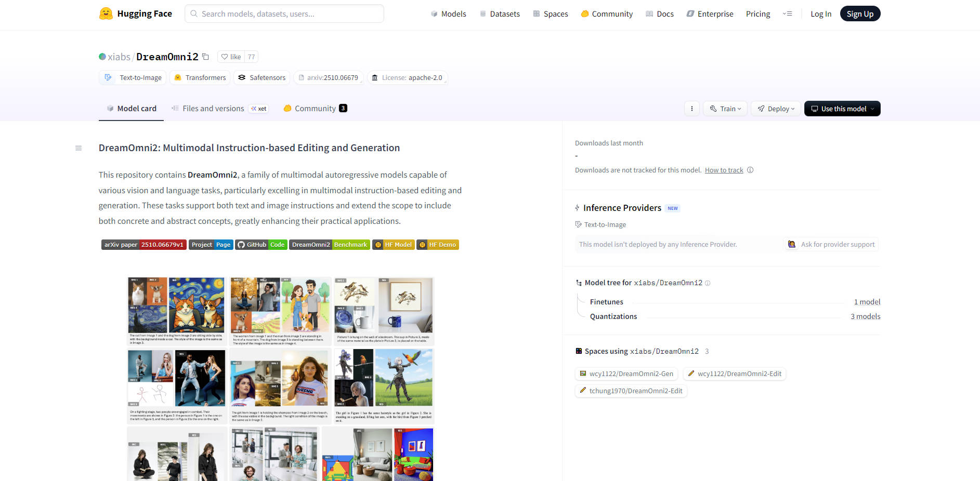980x481 pixels.
Task: Expand Use this model options
Action: coord(842,109)
